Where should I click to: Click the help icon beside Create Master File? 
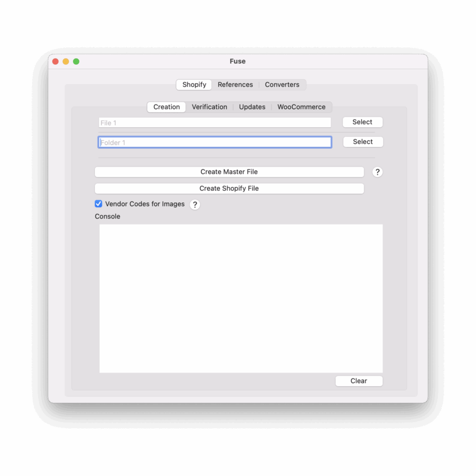pos(377,172)
